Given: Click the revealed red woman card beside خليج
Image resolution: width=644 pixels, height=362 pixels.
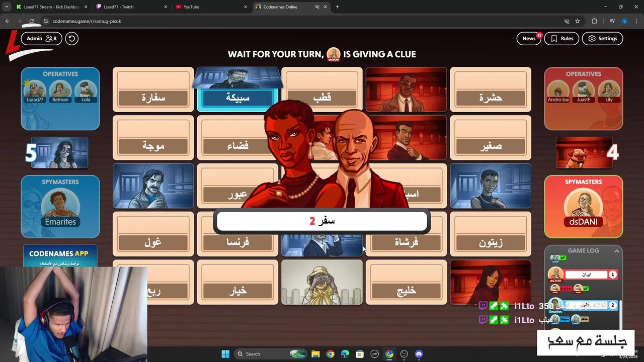Looking at the screenshot, I should tap(491, 283).
